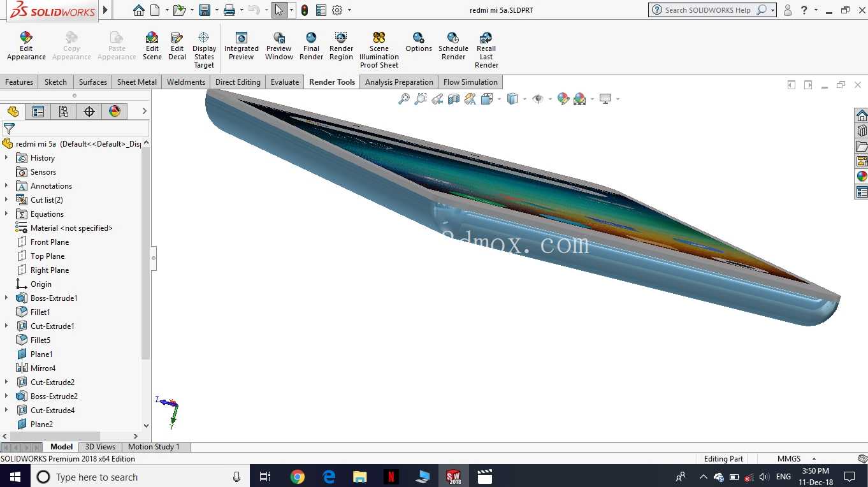Click the Windows Start button
Viewport: 868px width, 487px height.
[15, 477]
